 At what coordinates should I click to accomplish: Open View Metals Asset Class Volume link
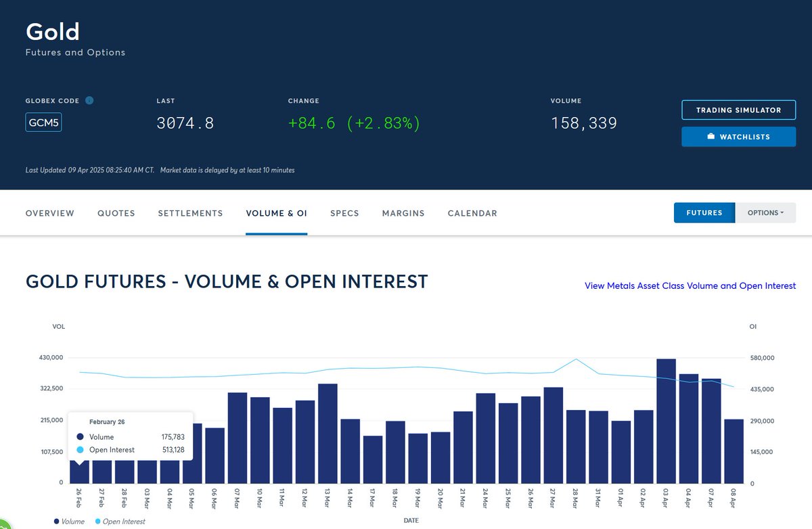(x=690, y=286)
